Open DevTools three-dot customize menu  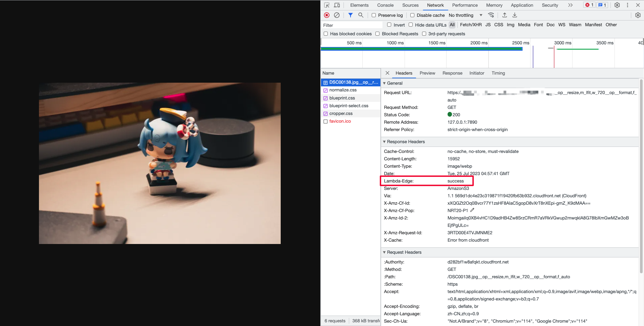click(x=627, y=5)
